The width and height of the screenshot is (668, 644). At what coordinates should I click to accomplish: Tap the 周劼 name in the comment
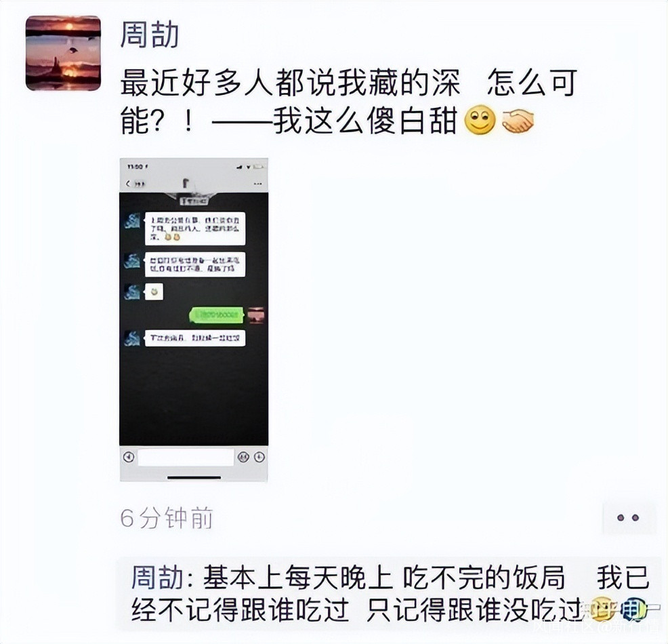point(157,578)
